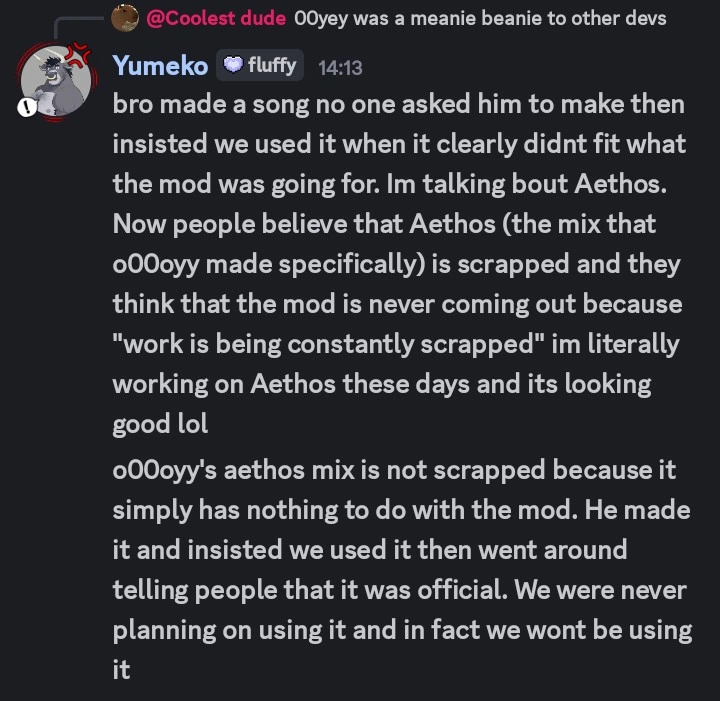Open Yumeko's username profile popup

tap(160, 66)
